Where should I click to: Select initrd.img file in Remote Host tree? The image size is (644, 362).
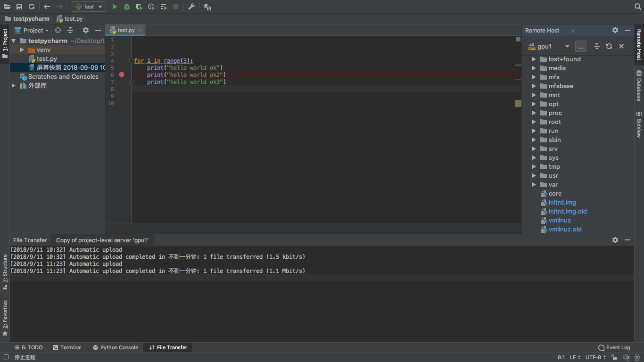click(562, 203)
